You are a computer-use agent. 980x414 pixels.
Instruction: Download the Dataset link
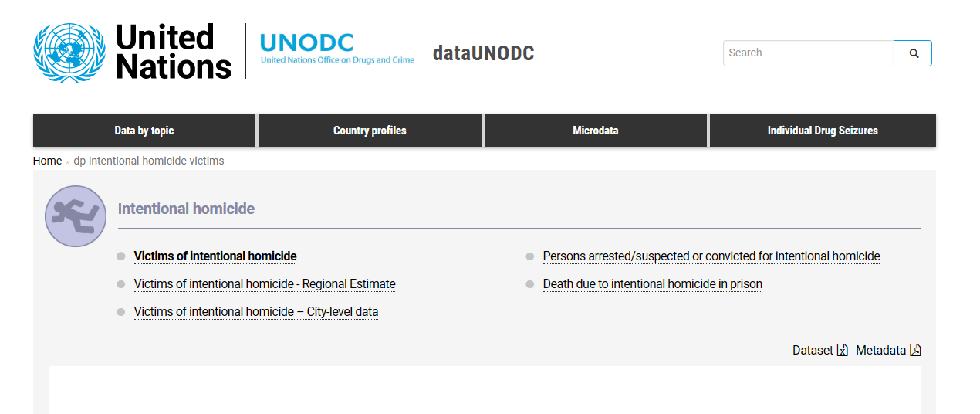[x=813, y=351]
